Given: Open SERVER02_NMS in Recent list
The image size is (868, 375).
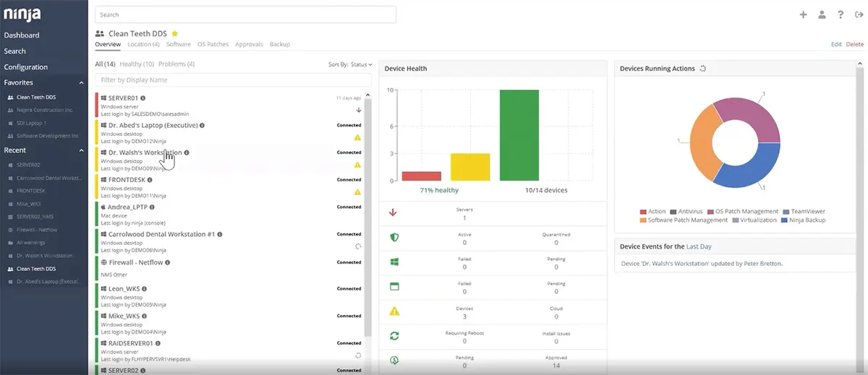Looking at the screenshot, I should pos(33,217).
